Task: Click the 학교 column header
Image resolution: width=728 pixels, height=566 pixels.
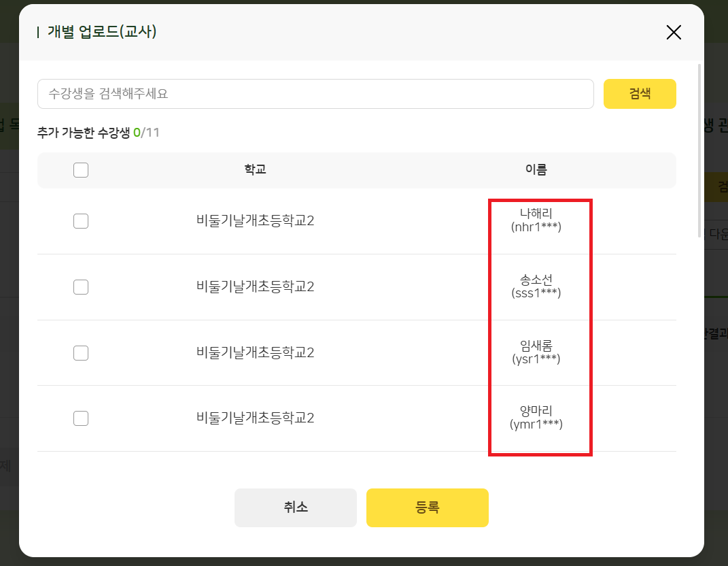Action: tap(255, 169)
